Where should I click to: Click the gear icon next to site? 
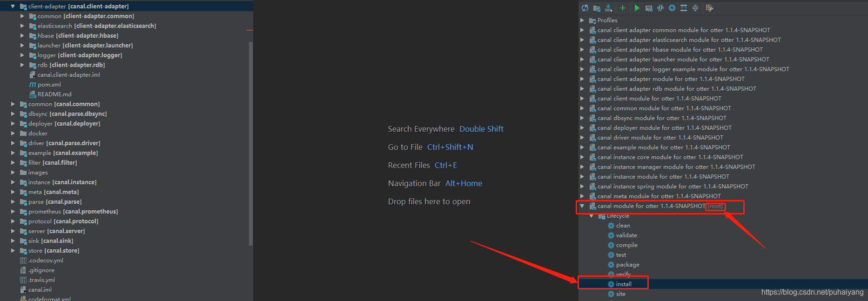tap(611, 294)
